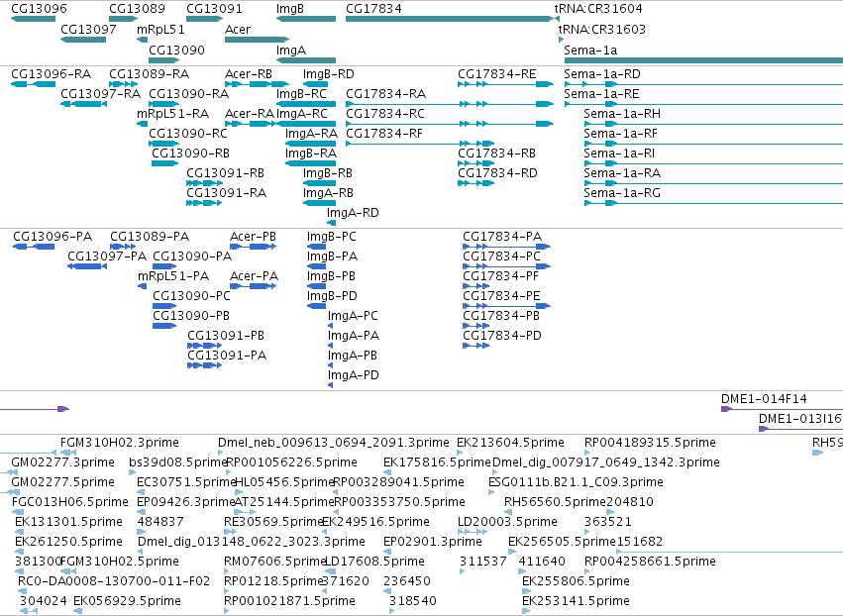The width and height of the screenshot is (843, 616).
Task: Select the mRpL51 gene label
Action: [160, 29]
